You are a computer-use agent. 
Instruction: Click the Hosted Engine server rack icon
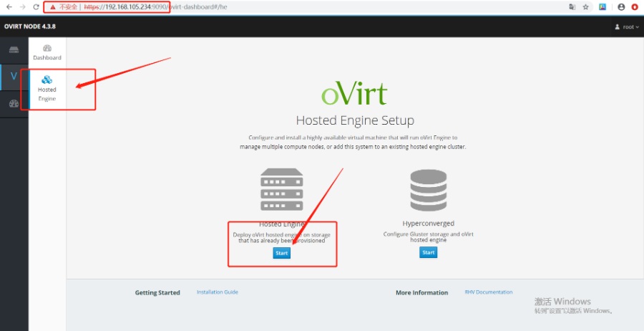click(282, 190)
